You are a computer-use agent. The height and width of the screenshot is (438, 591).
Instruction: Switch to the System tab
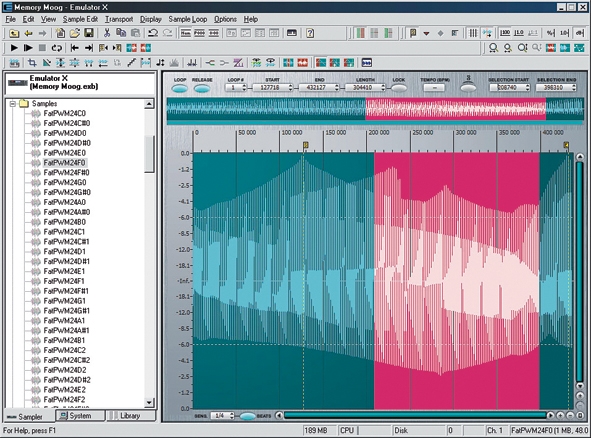coord(80,416)
